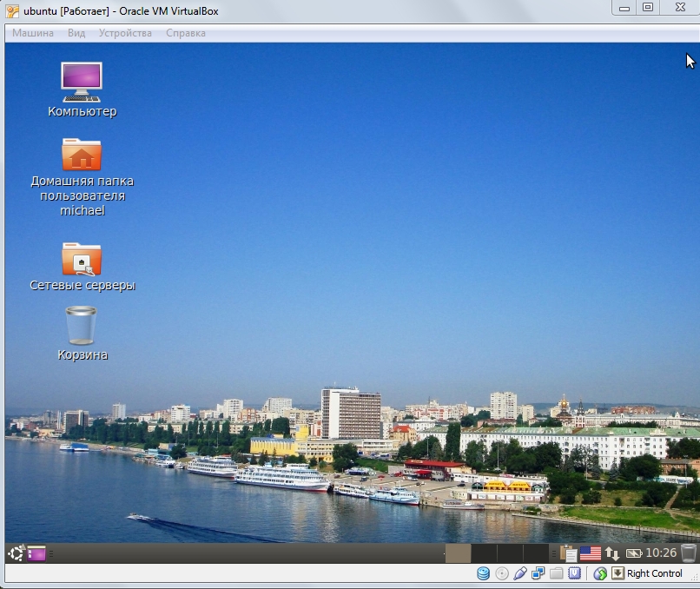
Task: Click VirtualBox virtualization features chip icon
Action: coord(575,573)
